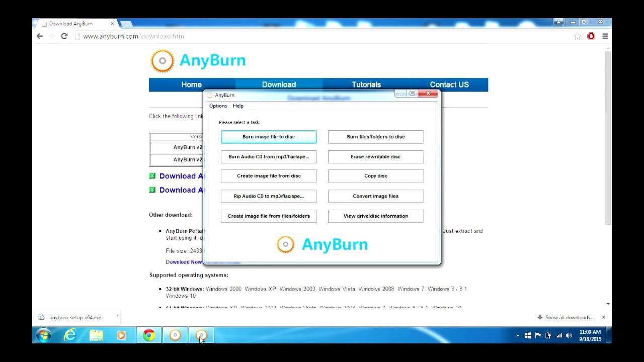Click the address bar URL
This screenshot has width=644, height=362.
coord(133,36)
